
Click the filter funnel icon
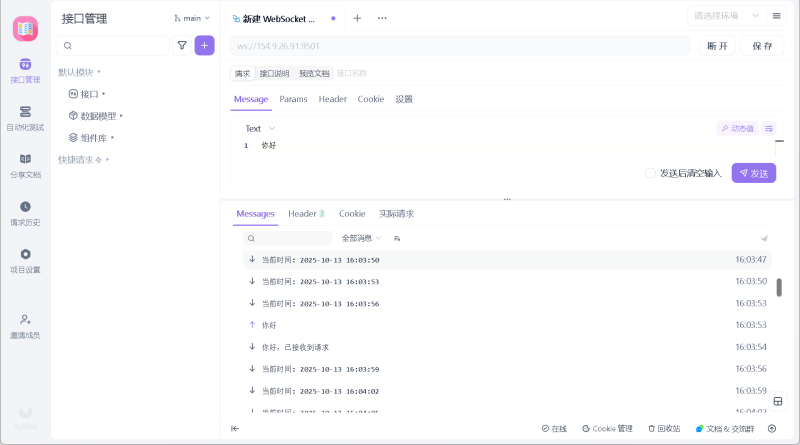[x=182, y=45]
